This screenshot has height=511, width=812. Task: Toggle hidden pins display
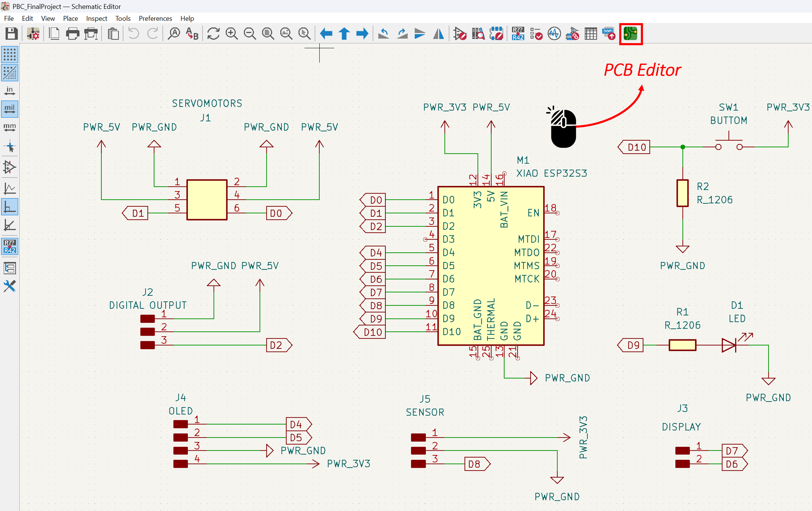point(10,167)
